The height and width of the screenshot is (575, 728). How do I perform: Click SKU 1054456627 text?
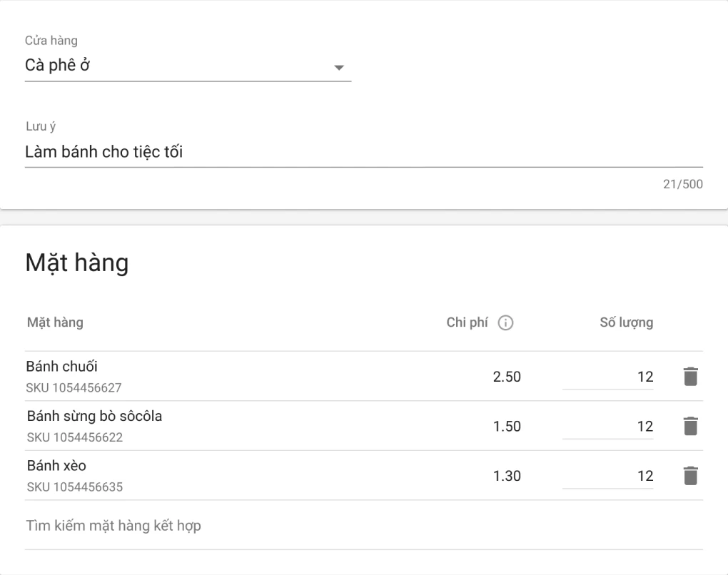pos(74,388)
